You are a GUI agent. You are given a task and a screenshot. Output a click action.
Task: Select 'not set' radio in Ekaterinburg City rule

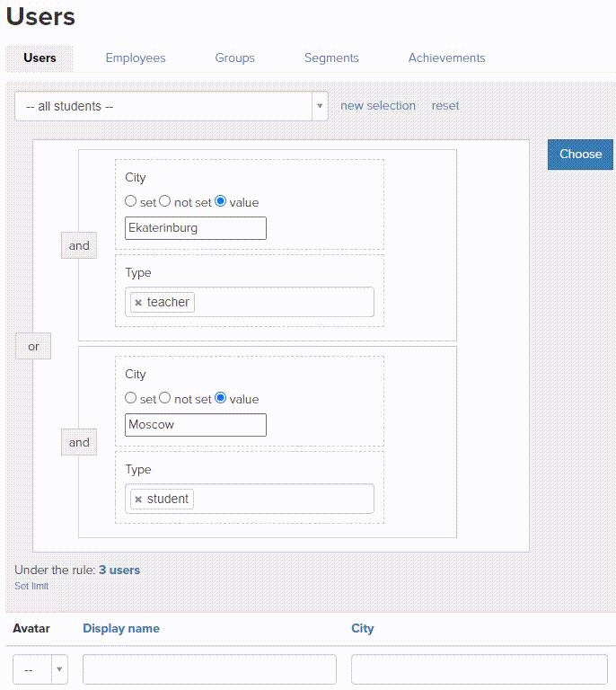pyautogui.click(x=165, y=201)
